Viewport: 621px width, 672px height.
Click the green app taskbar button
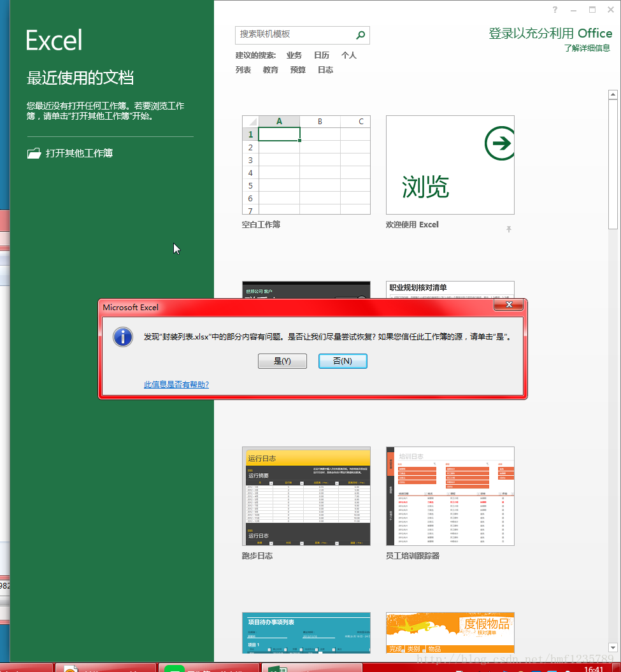point(209,668)
